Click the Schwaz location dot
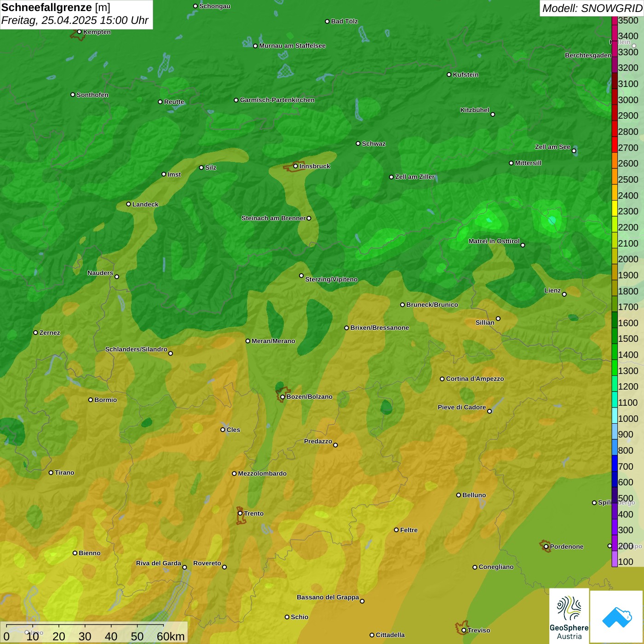 358,144
